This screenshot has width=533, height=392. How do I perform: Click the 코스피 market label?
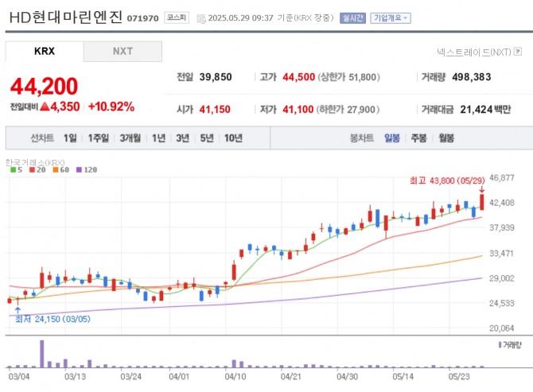click(177, 17)
